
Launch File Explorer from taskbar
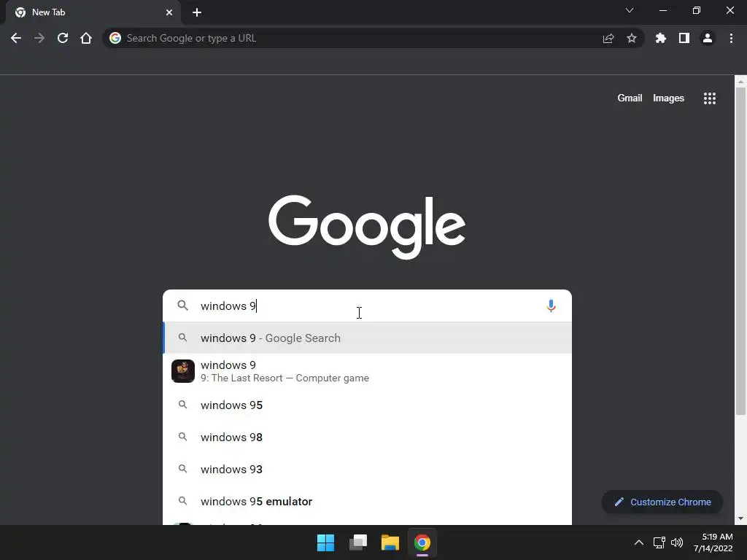(390, 542)
